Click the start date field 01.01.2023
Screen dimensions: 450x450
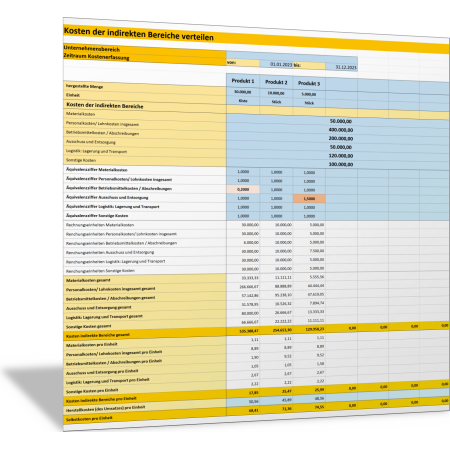276,64
